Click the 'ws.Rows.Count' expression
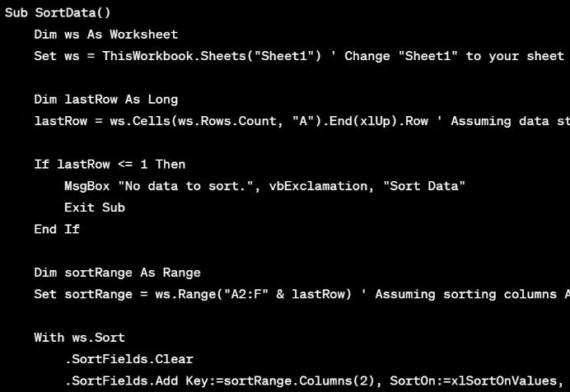The image size is (570, 392). coord(227,121)
